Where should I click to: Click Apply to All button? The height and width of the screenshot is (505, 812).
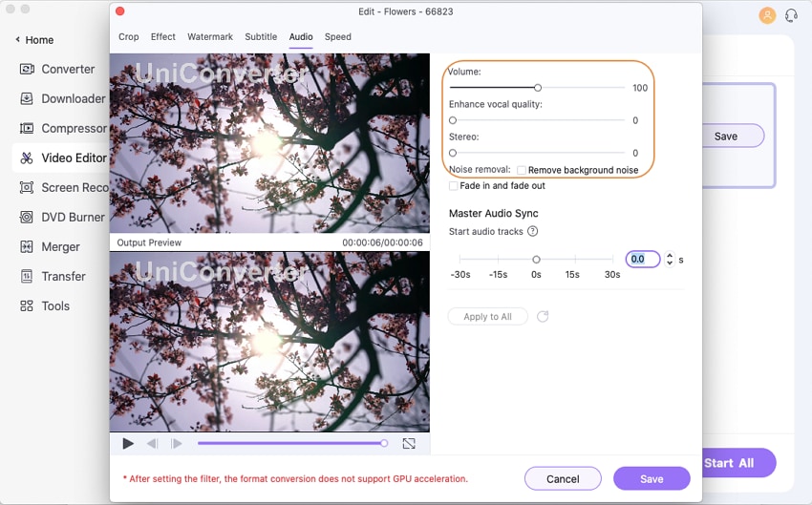point(488,316)
